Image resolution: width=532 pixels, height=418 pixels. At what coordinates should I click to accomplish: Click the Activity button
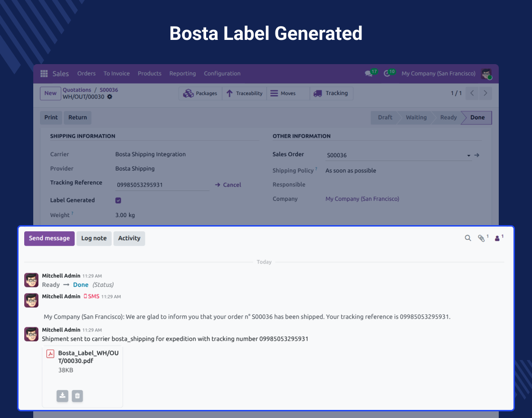pos(129,238)
